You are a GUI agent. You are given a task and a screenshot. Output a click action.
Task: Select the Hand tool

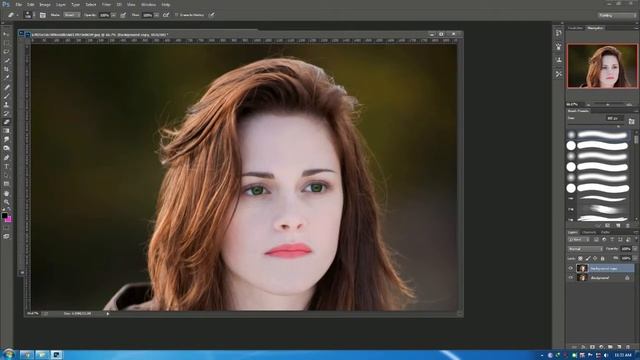pyautogui.click(x=6, y=193)
